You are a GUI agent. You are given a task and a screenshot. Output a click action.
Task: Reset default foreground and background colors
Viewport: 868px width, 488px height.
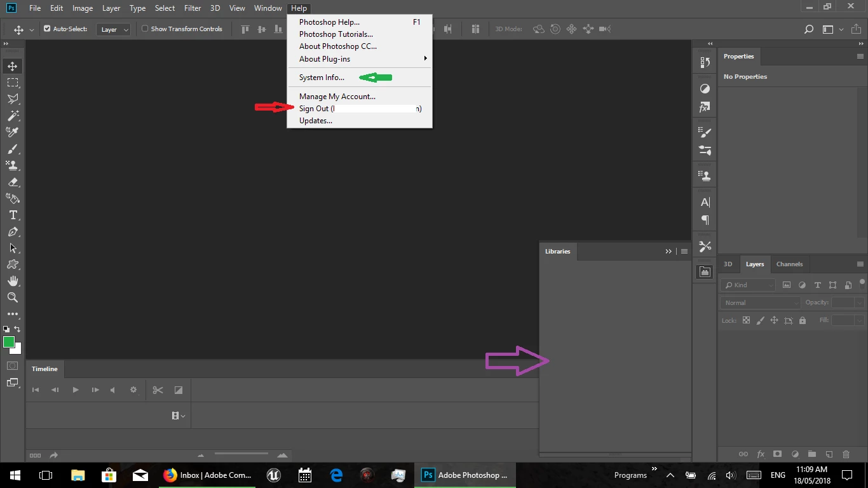pyautogui.click(x=6, y=329)
